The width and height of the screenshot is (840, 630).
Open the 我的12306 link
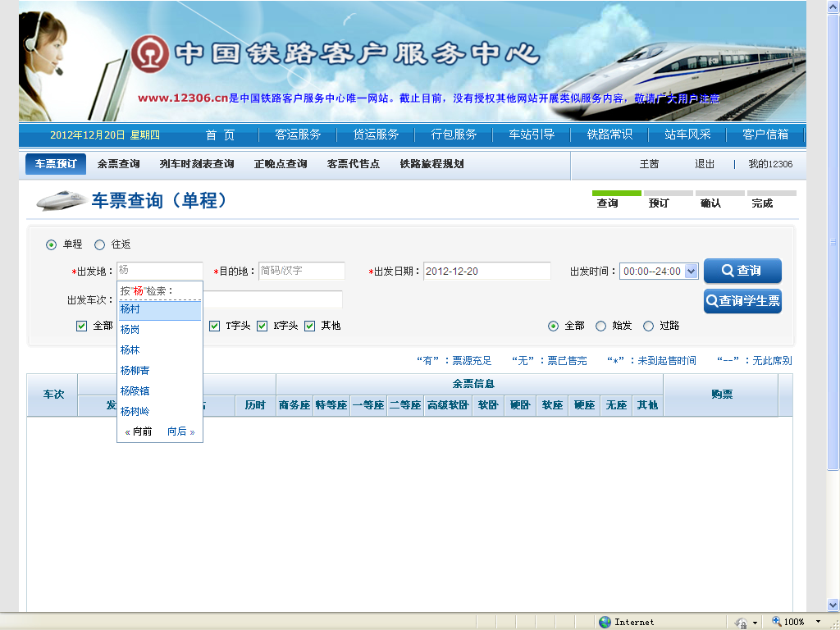click(770, 164)
